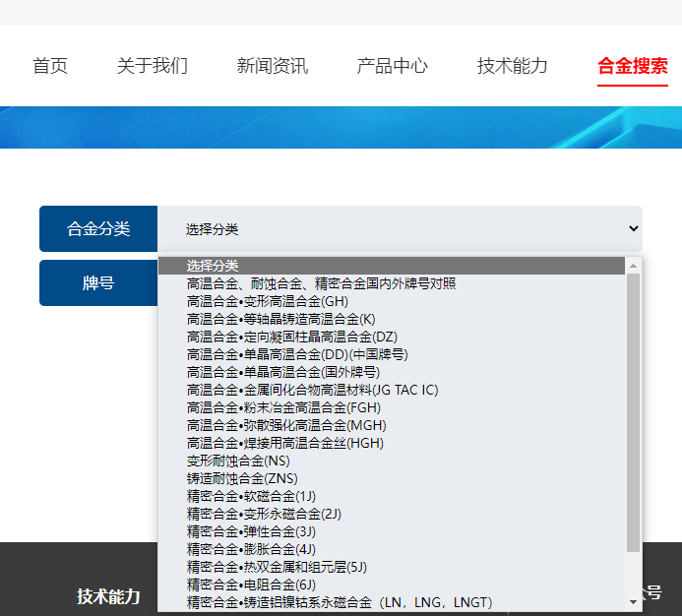Select 铸造耐蚀合金(ZNS) option
The width and height of the screenshot is (682, 616).
[242, 478]
